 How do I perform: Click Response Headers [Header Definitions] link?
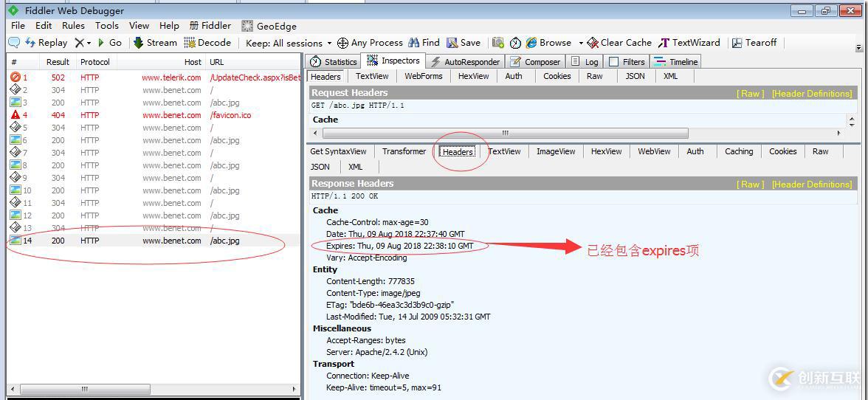812,185
